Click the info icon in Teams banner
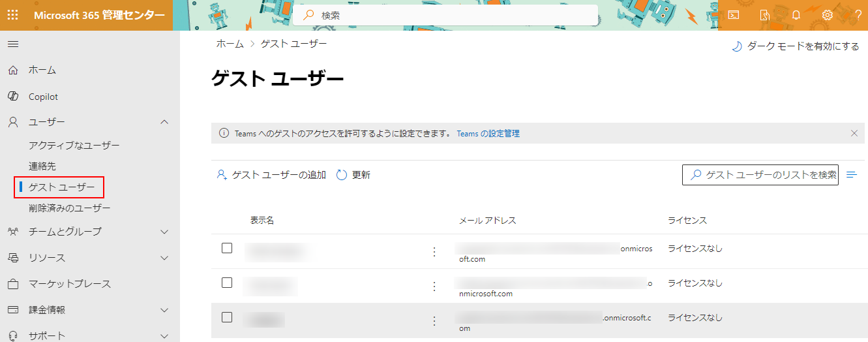 point(224,133)
